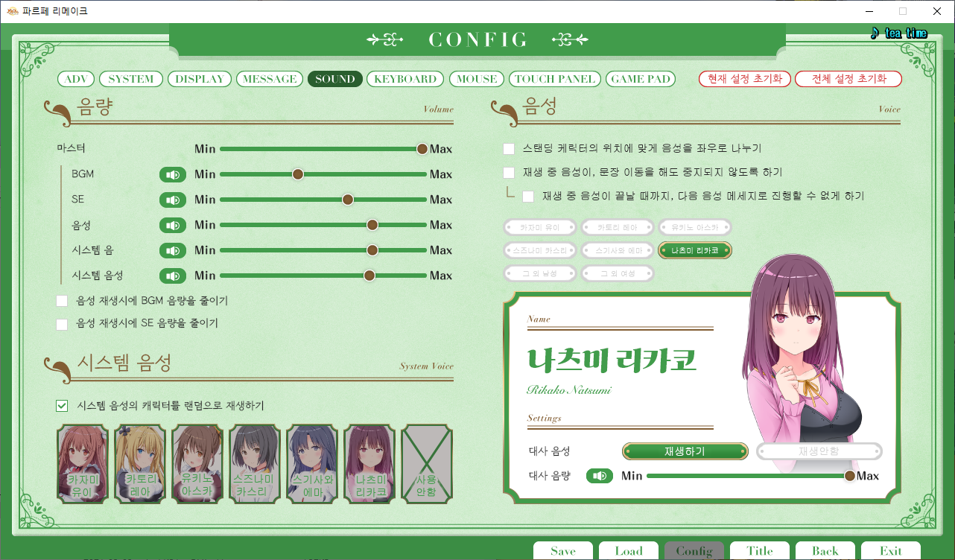This screenshot has width=955, height=560.
Task: Click the BGM volume slider knob
Action: [298, 174]
